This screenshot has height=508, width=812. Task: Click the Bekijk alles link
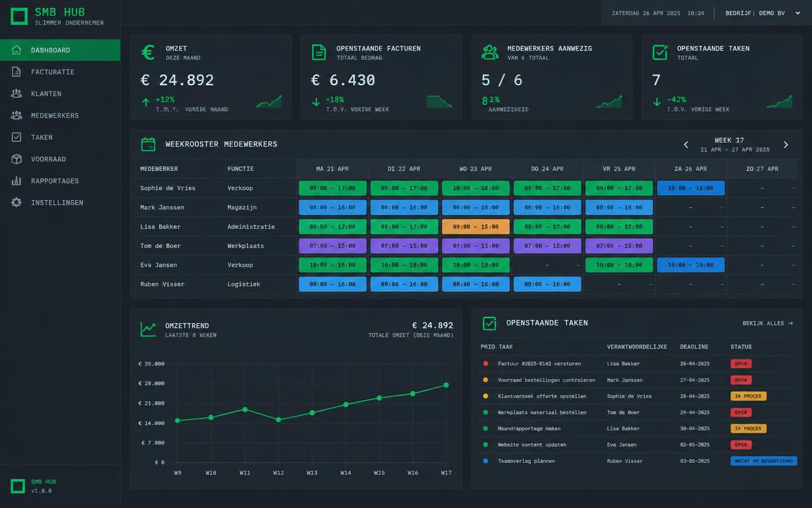point(768,323)
